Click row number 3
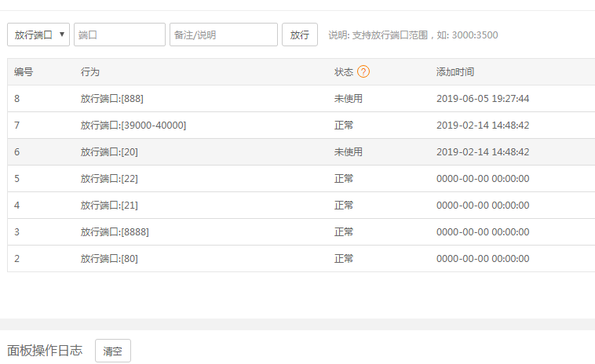This screenshot has height=364, width=595. click(x=16, y=231)
